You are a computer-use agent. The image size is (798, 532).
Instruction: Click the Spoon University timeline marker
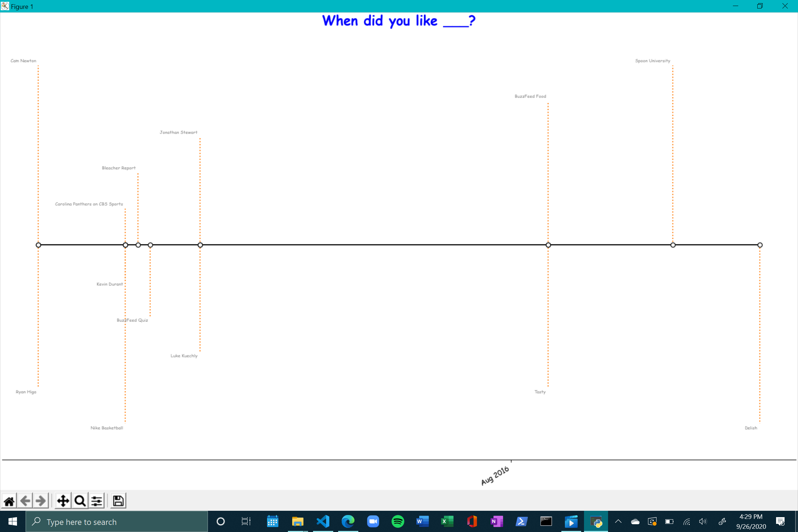coord(673,245)
